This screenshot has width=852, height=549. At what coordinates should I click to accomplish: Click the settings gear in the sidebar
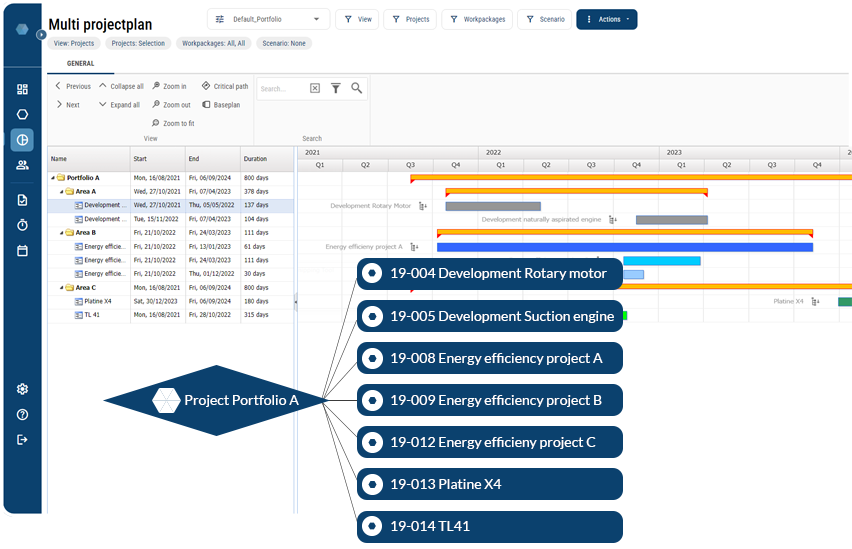(22, 389)
